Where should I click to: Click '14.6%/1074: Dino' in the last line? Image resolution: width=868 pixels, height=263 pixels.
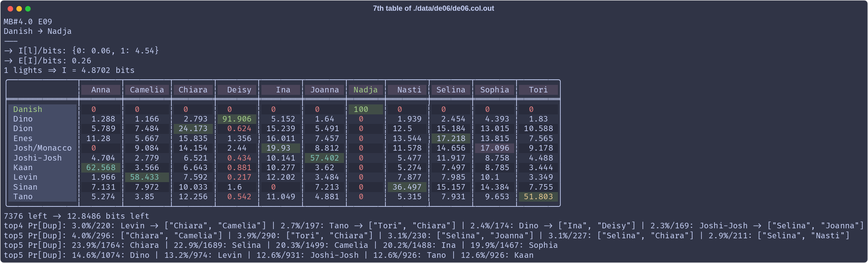click(110, 255)
